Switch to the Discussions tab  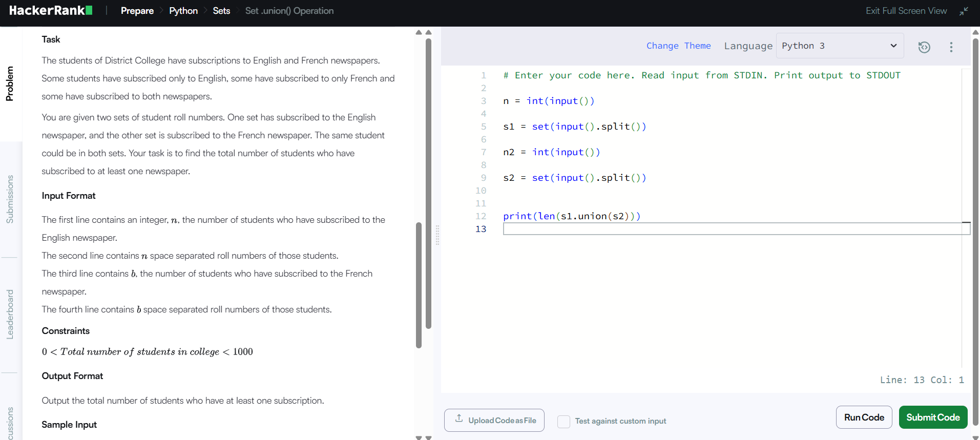[x=10, y=423]
